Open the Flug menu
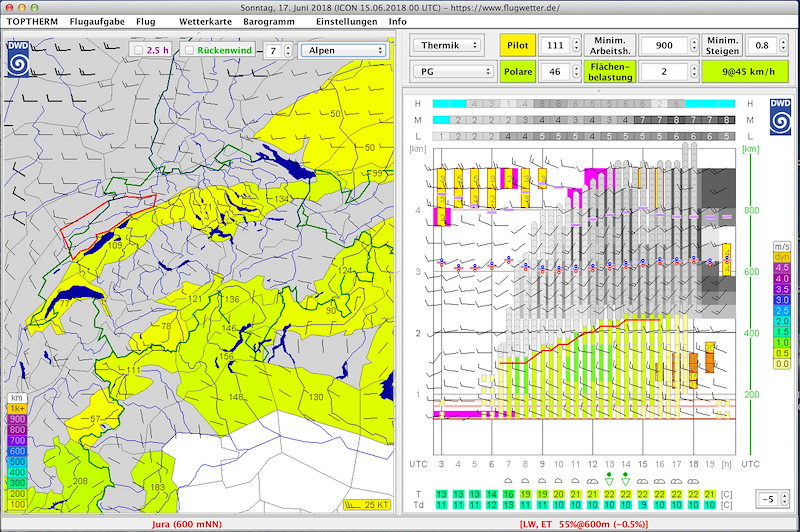The width and height of the screenshot is (800, 532). coord(145,21)
